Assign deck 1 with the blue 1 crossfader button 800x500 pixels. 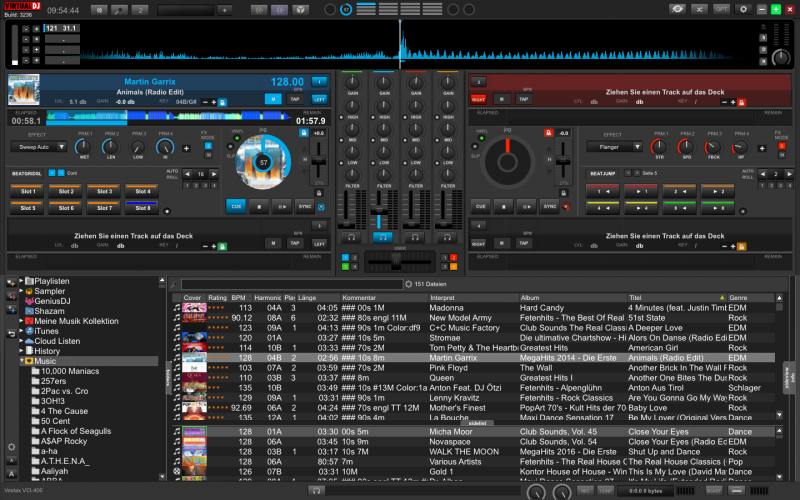pyautogui.click(x=345, y=258)
